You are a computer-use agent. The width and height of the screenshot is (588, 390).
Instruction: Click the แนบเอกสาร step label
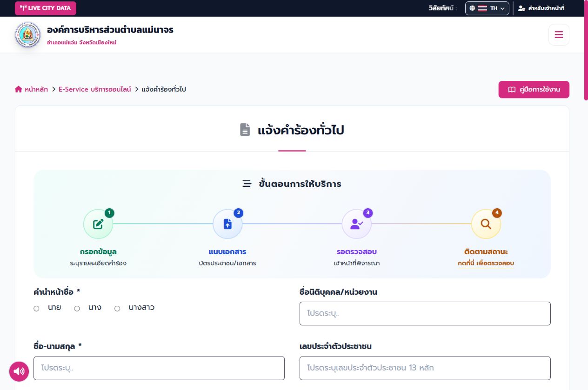click(x=227, y=251)
